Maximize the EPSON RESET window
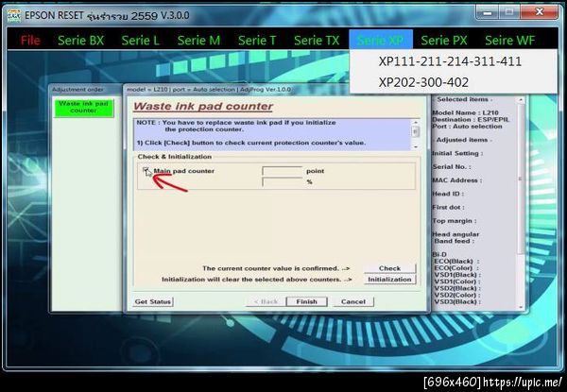Viewport: 567px width, 392px height. coord(509,12)
